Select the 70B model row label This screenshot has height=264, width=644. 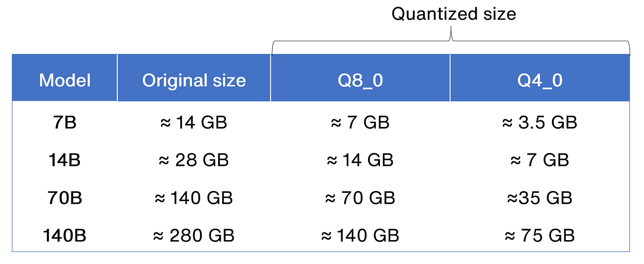coord(65,198)
